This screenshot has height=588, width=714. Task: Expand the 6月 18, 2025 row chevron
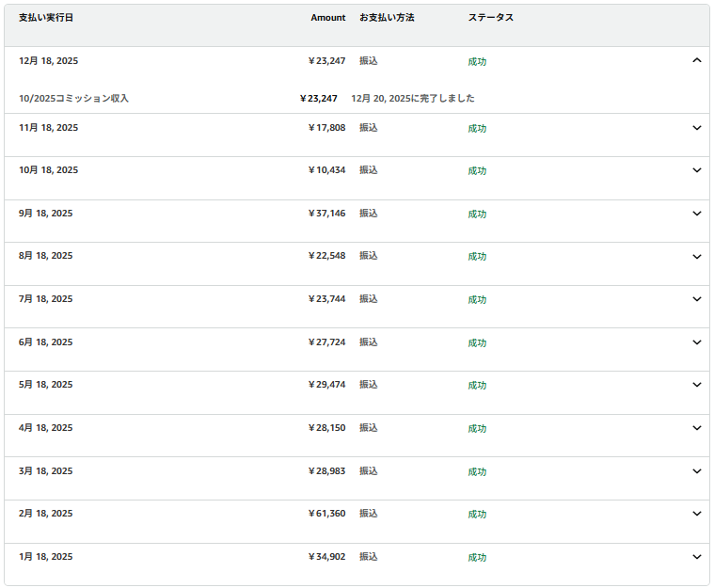tap(696, 342)
